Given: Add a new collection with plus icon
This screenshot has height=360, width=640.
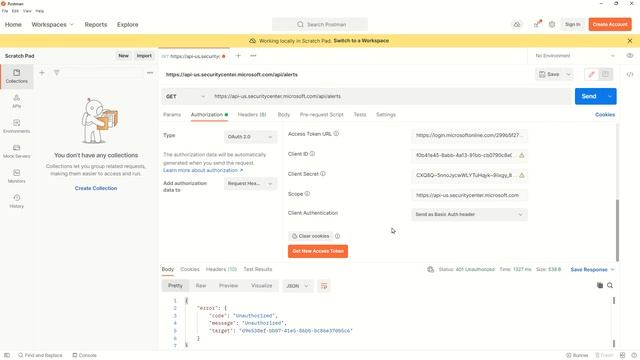Looking at the screenshot, I should 42,73.
